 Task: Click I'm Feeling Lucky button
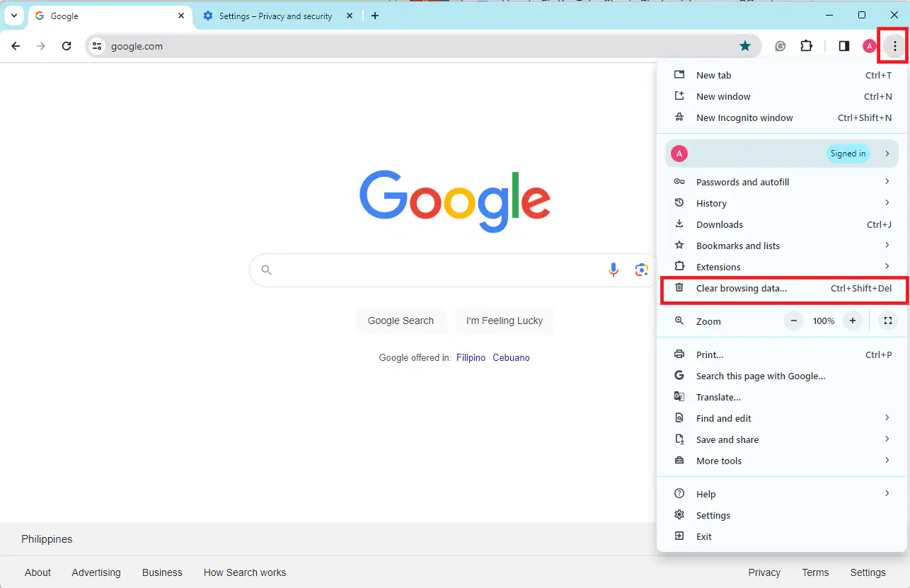(505, 321)
